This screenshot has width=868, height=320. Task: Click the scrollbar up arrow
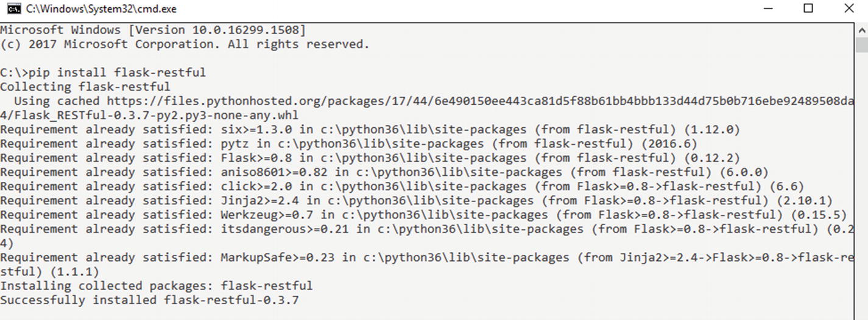pos(861,30)
